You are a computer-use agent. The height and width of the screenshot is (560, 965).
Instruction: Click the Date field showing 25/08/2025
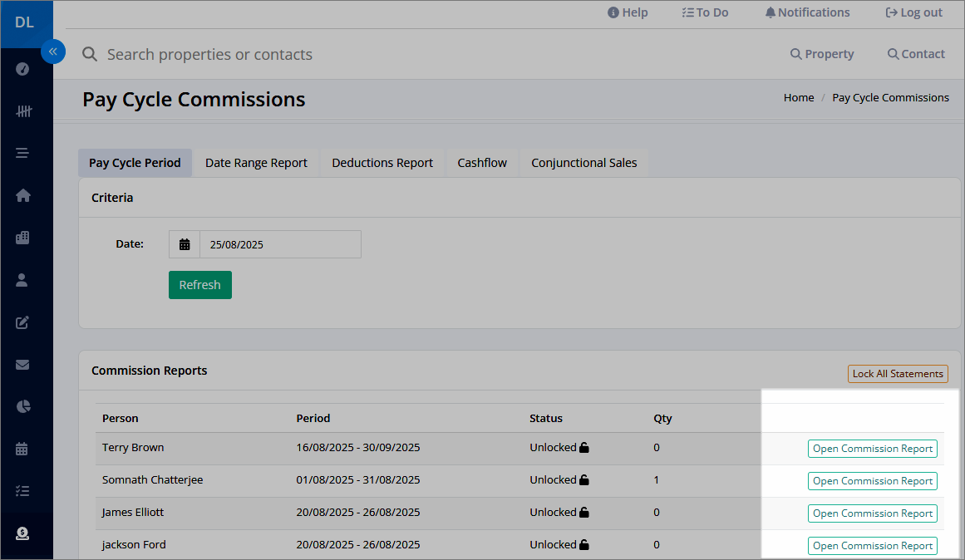pos(280,244)
